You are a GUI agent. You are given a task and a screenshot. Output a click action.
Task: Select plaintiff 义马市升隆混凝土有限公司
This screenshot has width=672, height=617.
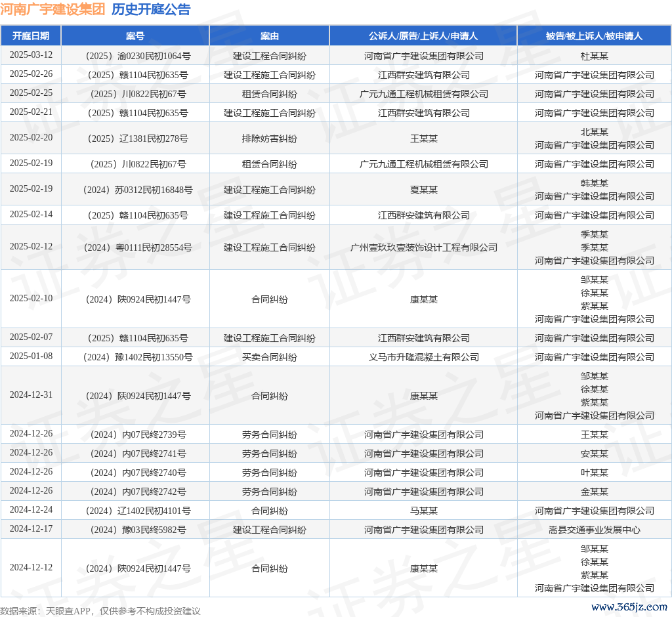click(423, 356)
